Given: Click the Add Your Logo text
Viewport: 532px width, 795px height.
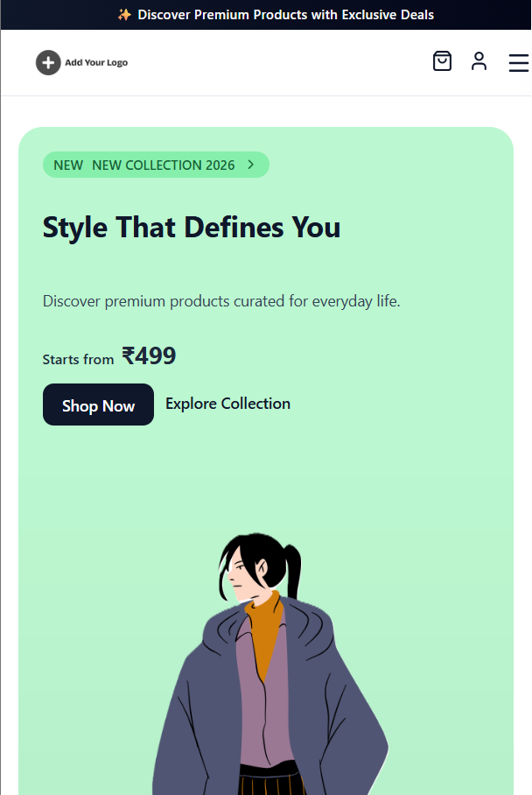Looking at the screenshot, I should [96, 62].
